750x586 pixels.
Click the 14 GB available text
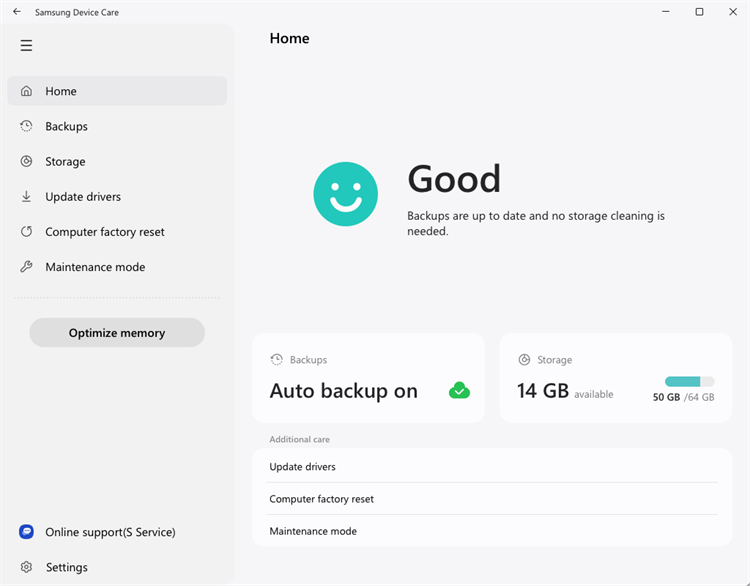click(x=565, y=391)
